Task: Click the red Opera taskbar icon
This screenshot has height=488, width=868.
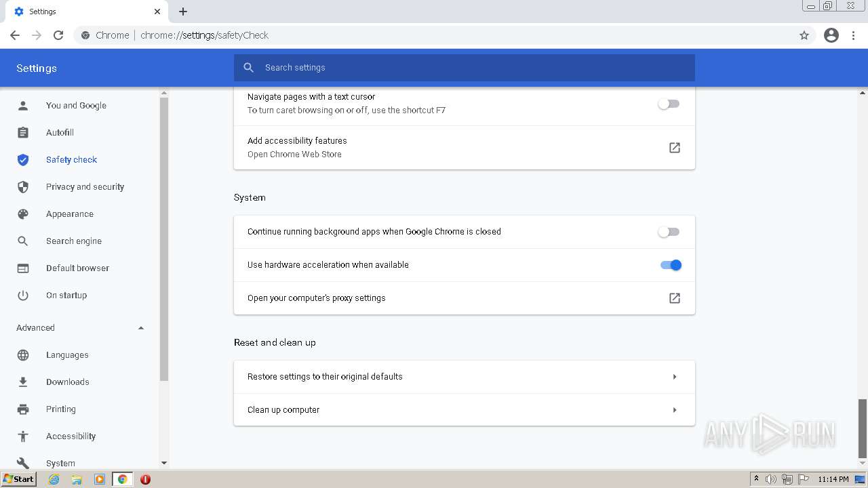Action: click(x=145, y=479)
